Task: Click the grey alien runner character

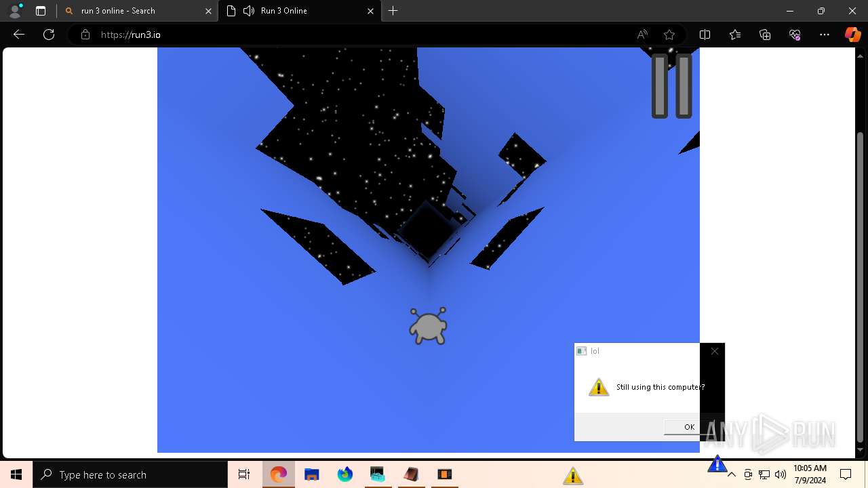Action: pyautogui.click(x=428, y=326)
